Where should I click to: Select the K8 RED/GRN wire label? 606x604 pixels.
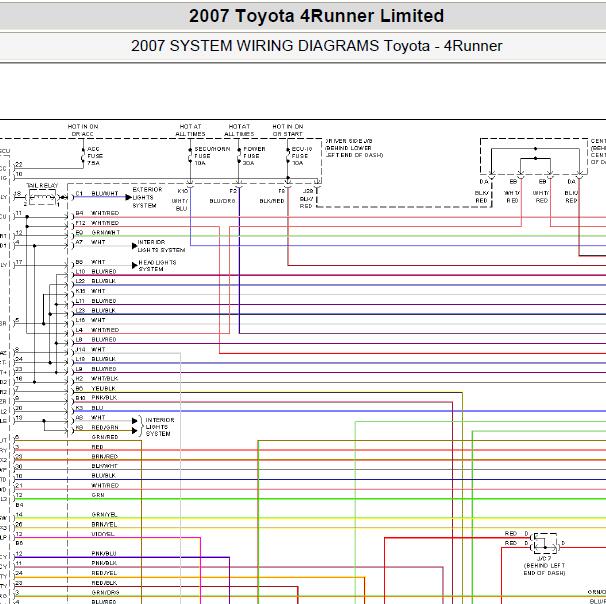point(97,427)
